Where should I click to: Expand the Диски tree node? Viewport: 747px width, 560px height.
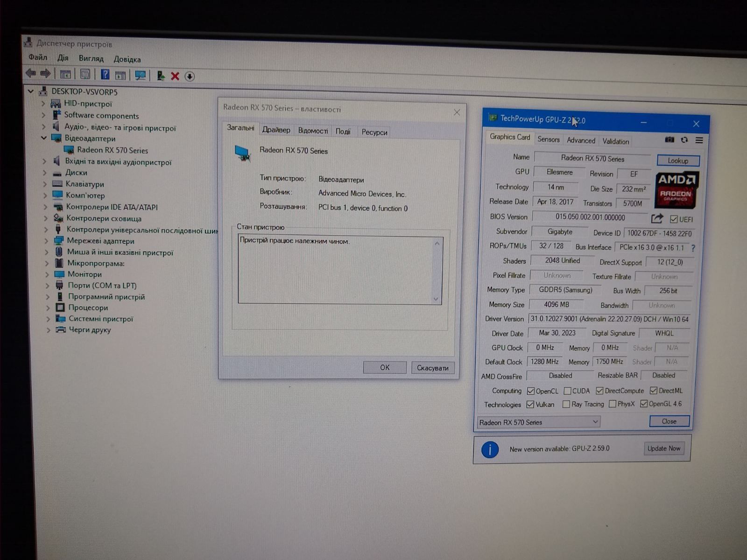44,173
